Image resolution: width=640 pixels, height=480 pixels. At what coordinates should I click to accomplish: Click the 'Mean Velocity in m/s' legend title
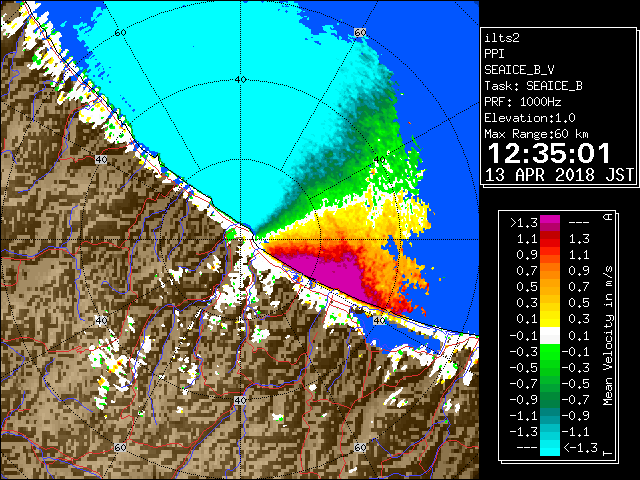tap(608, 336)
